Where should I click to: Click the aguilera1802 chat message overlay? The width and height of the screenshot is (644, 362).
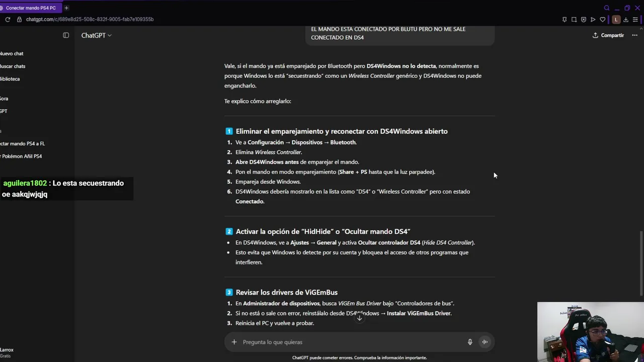point(66,189)
